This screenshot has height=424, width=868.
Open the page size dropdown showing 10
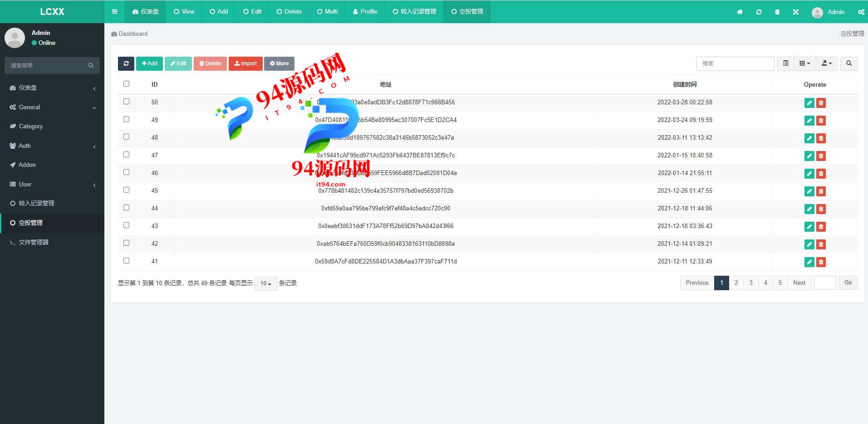pos(265,283)
